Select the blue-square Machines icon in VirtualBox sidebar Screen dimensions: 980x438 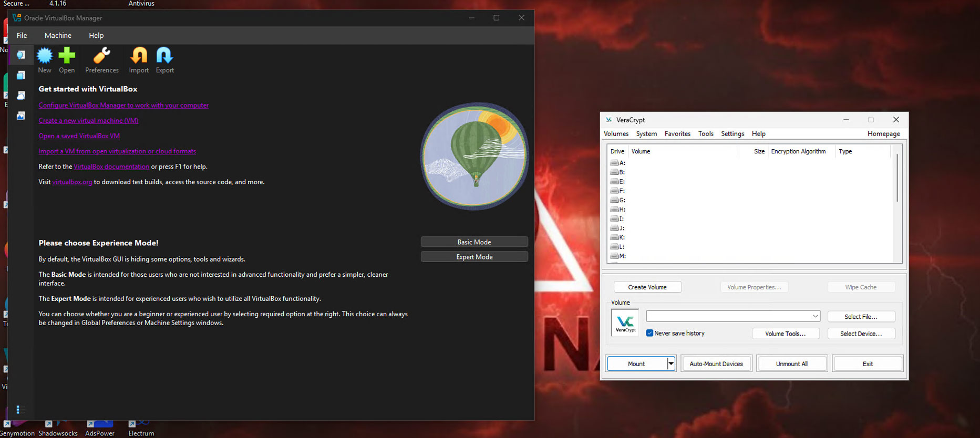pos(21,75)
